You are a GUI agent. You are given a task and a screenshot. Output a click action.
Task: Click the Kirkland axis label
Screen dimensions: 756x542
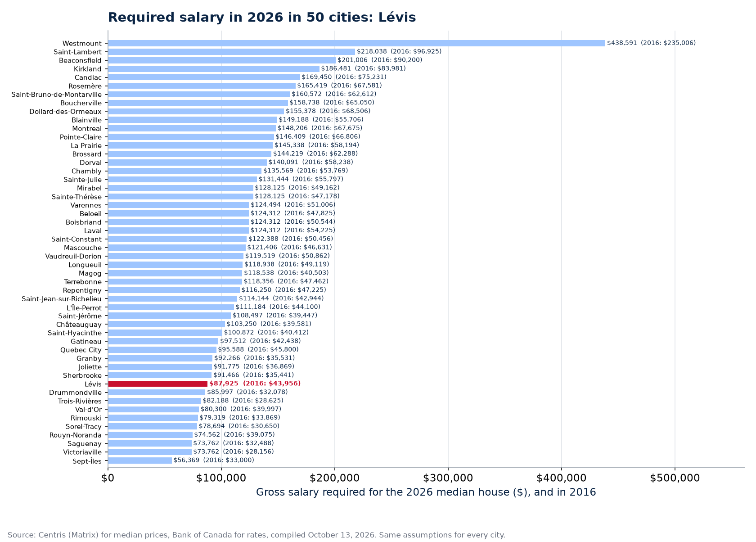pos(87,69)
